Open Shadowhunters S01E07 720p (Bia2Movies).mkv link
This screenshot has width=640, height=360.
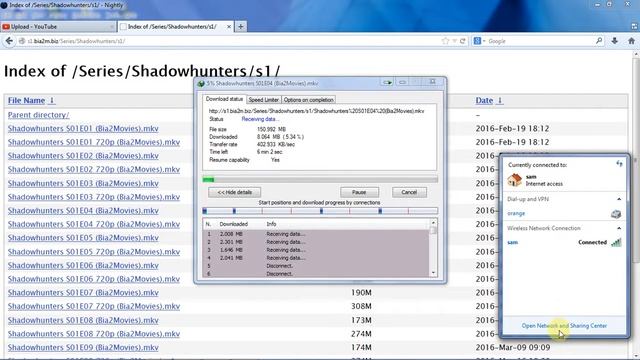click(94, 306)
